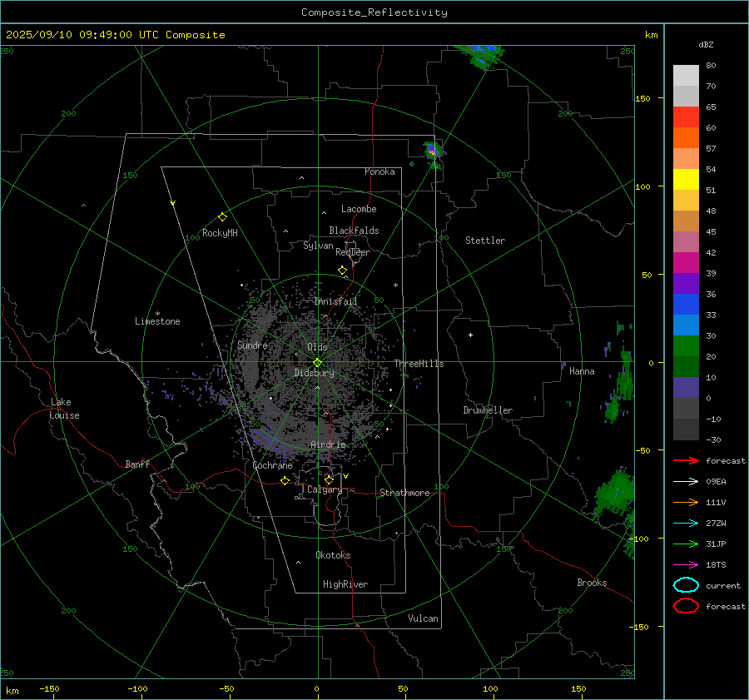Select the Cochrane label
The image size is (749, 700).
272,465
